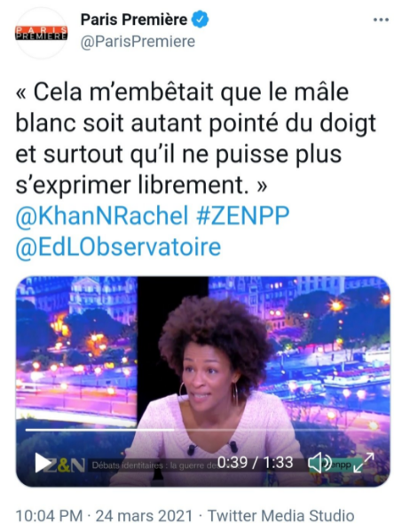This screenshot has height=532, width=402.
Task: Click the 0:39 / 1:33 time display
Action: click(255, 463)
